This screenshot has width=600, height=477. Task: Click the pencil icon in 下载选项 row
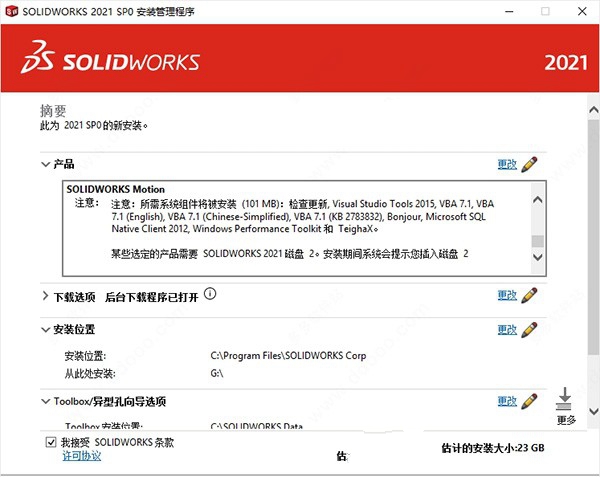[x=529, y=296]
